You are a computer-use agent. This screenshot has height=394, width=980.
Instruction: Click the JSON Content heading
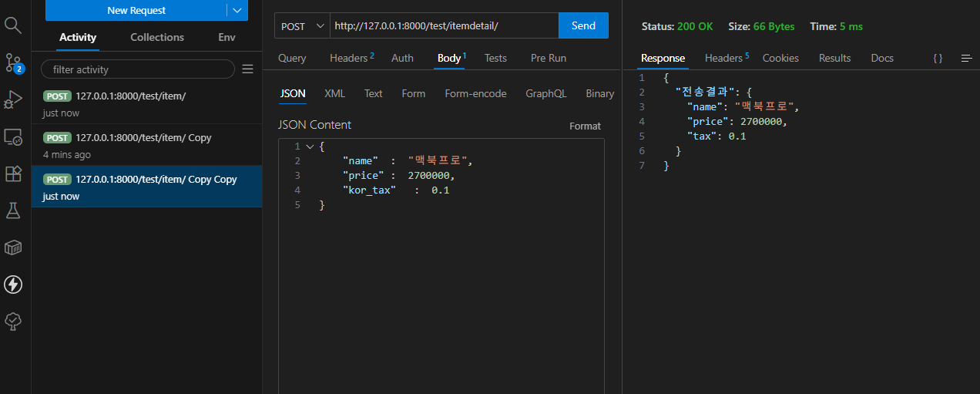coord(314,125)
